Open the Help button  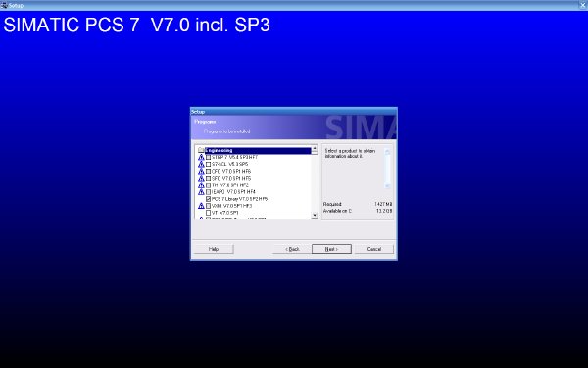point(214,249)
